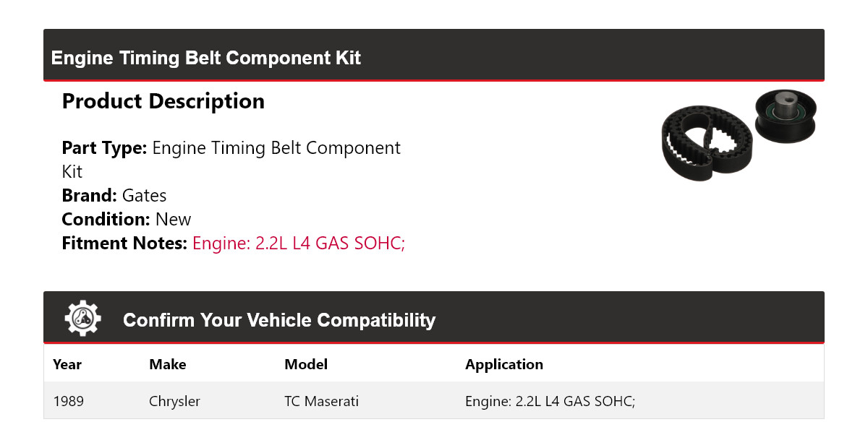868x448 pixels.
Task: Open the timing belt product image
Action: (x=739, y=136)
